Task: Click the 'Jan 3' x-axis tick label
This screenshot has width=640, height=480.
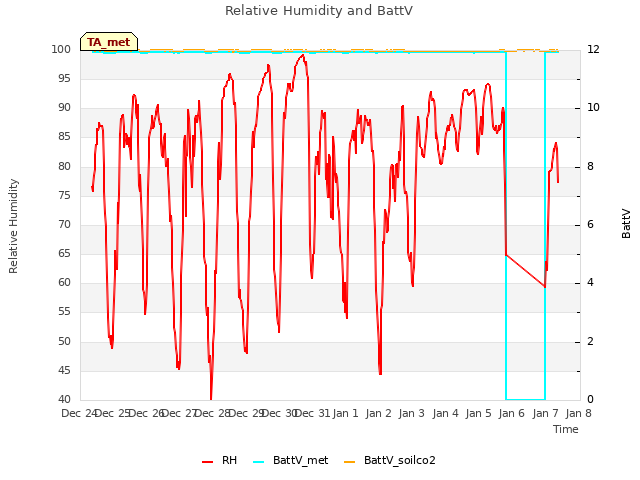Action: point(411,413)
